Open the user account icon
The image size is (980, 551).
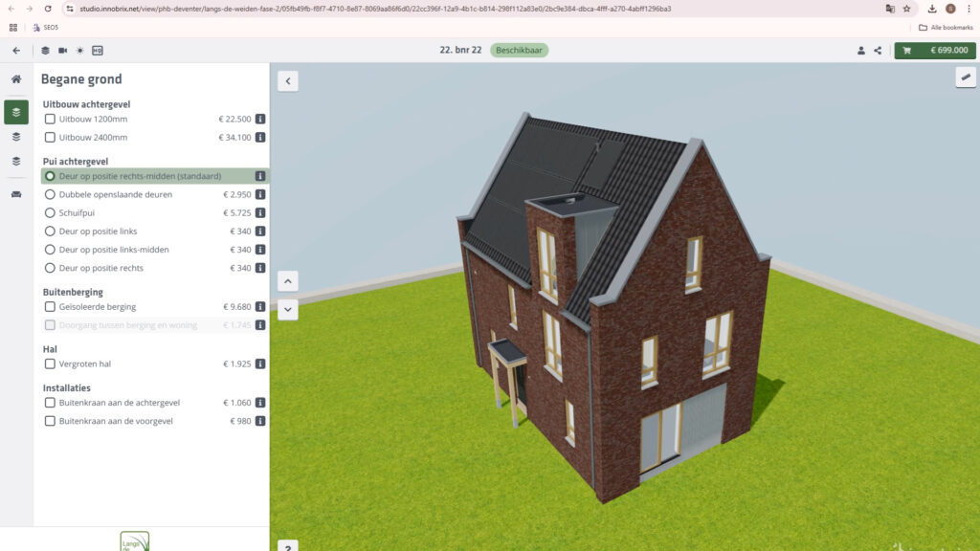coord(860,51)
